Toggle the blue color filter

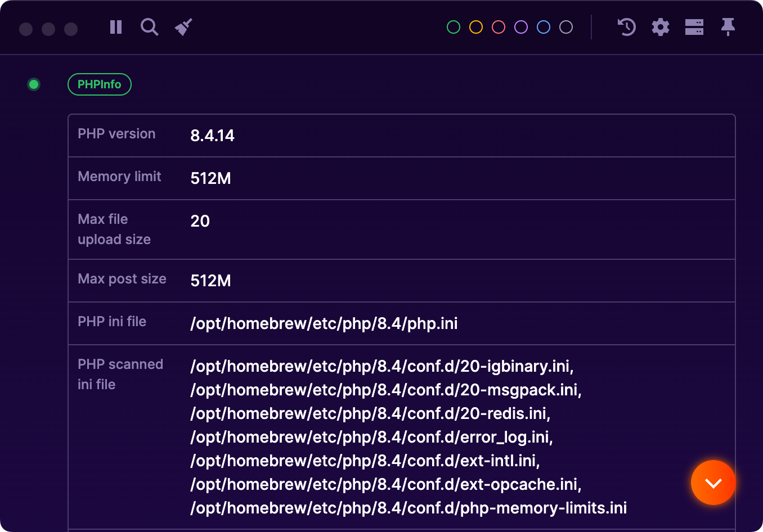coord(543,26)
